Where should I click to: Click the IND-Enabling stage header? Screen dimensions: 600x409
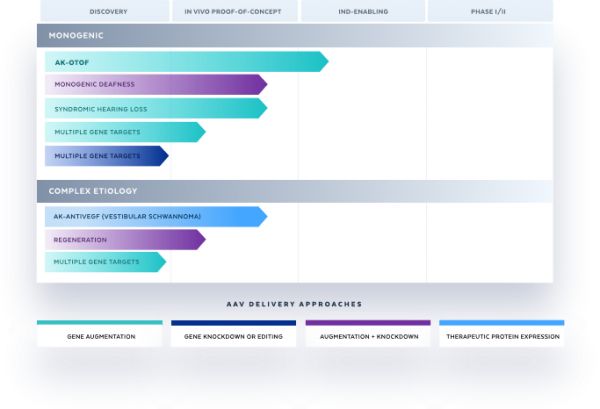tap(362, 12)
